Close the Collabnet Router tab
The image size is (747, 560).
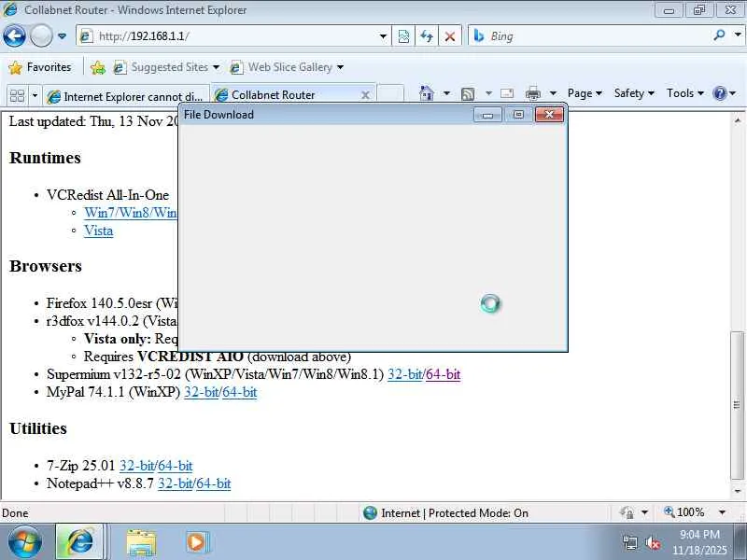click(365, 95)
